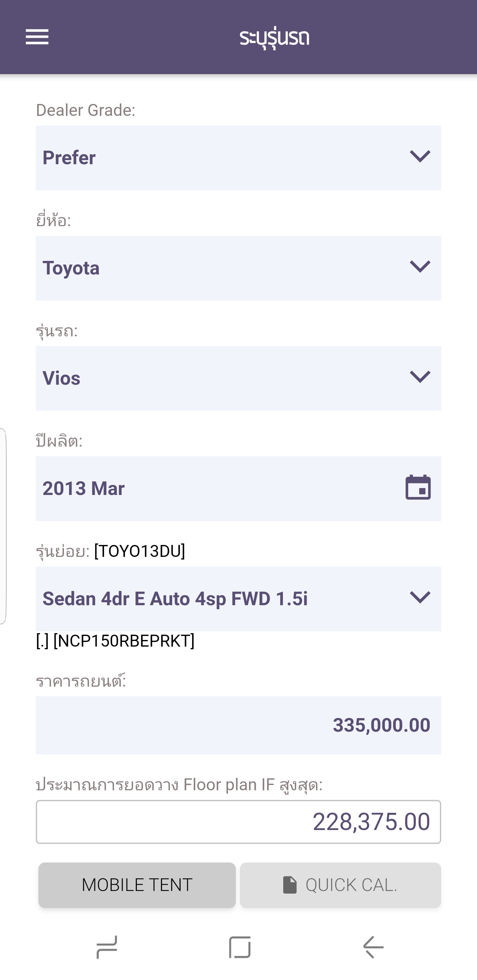Screen dimensions: 477x980
Task: Tap the Android home navigation icon
Action: 240,947
